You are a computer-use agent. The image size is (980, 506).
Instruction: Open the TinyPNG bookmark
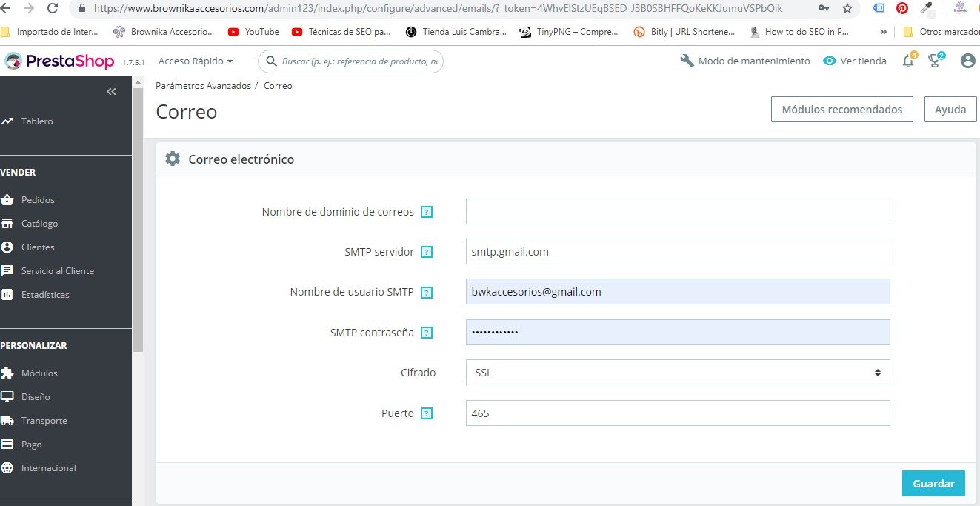click(570, 32)
